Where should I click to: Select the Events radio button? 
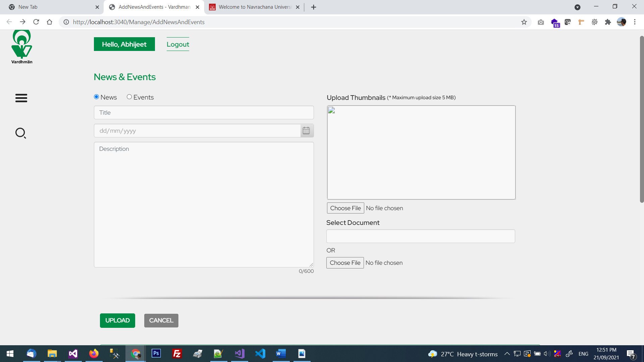129,97
